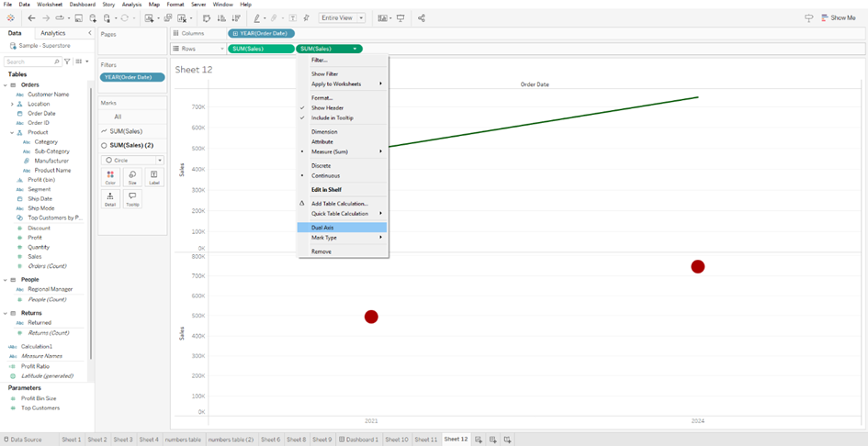Open the Format menu in menu bar
868x446 pixels.
175,4
